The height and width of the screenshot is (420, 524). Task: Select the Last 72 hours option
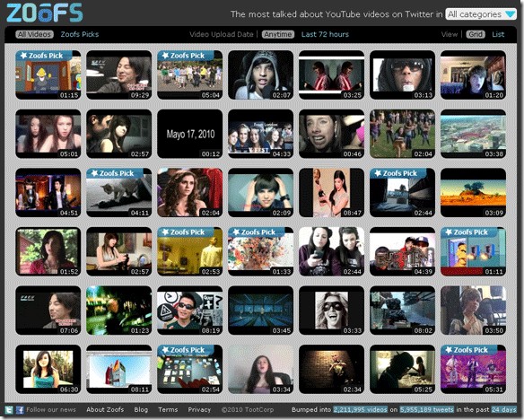(x=325, y=34)
